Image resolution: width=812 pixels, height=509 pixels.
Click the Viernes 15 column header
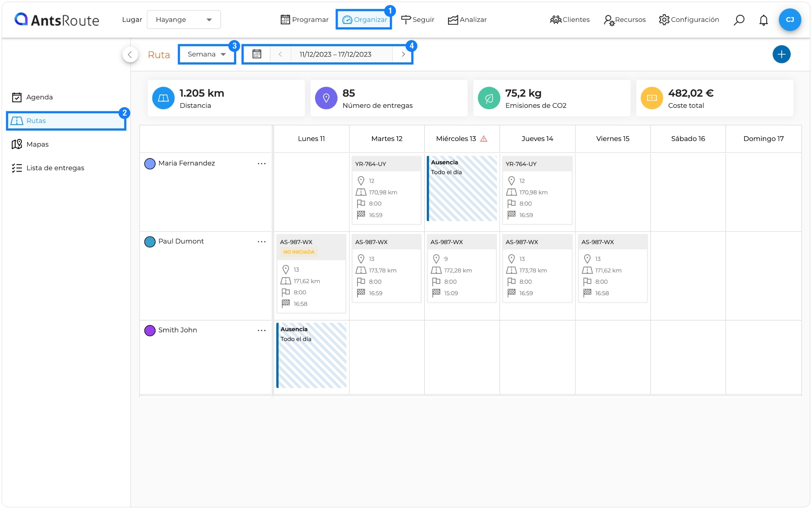[x=613, y=139]
